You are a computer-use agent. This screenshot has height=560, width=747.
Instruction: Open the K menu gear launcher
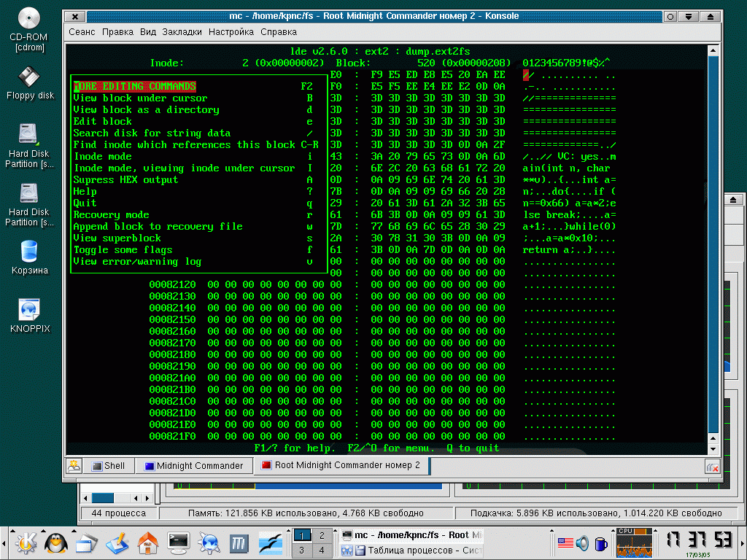(26, 542)
